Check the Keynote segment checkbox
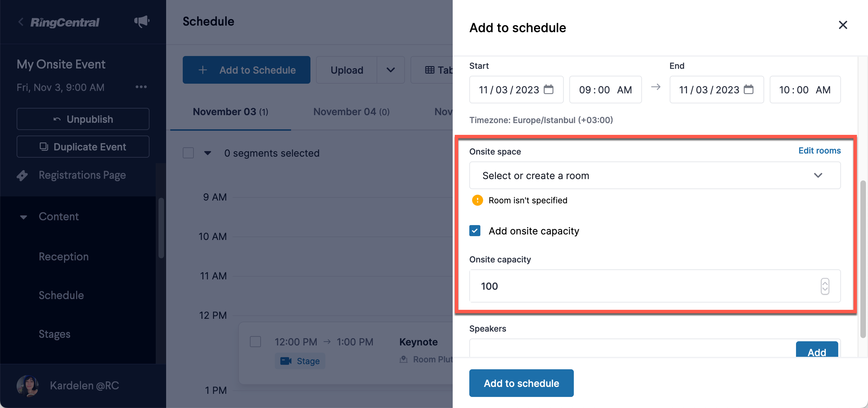Screen dimensions: 868x408 (x=255, y=342)
